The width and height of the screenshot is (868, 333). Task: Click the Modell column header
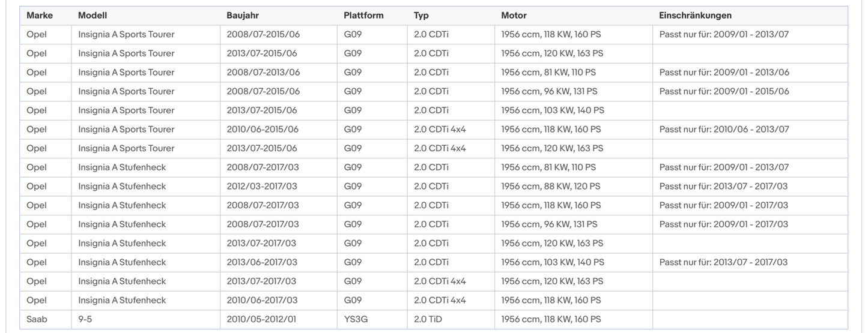click(93, 16)
